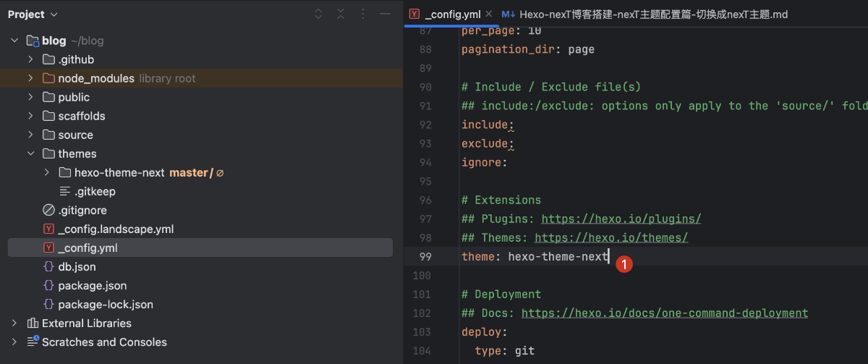Click the .gitignore file icon
868x364 pixels.
click(x=48, y=211)
